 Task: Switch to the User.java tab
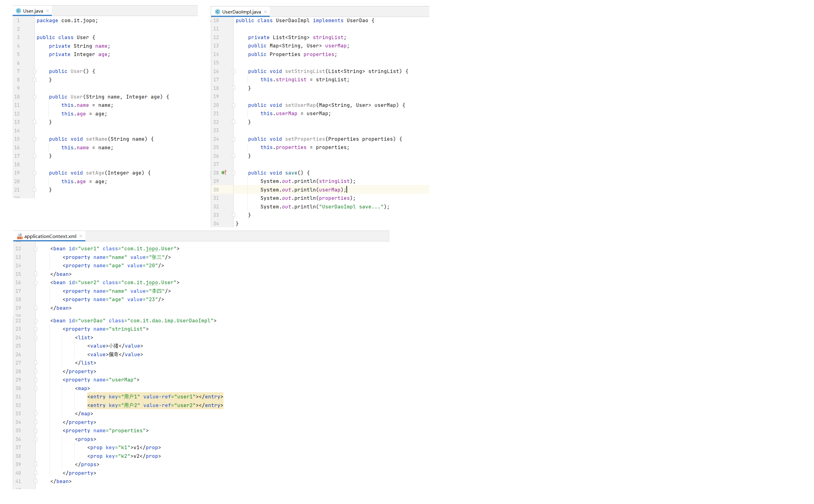coord(33,11)
